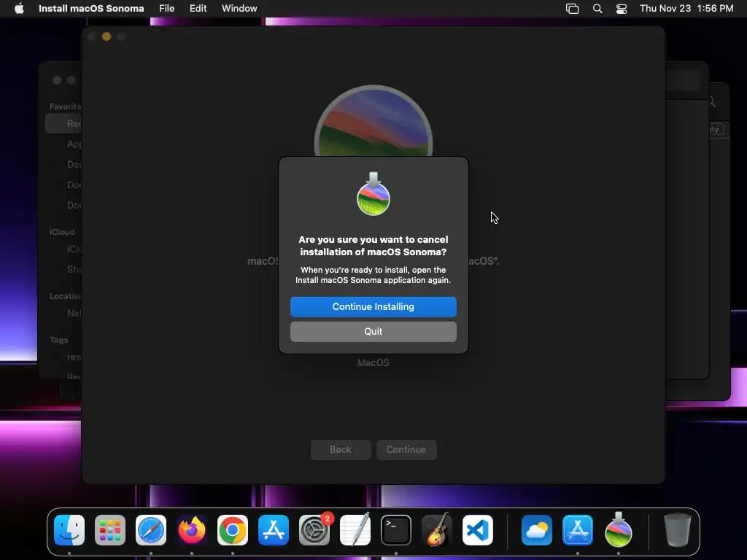Click Quit in the cancel dialog
Image resolution: width=747 pixels, height=560 pixels.
[x=373, y=332]
